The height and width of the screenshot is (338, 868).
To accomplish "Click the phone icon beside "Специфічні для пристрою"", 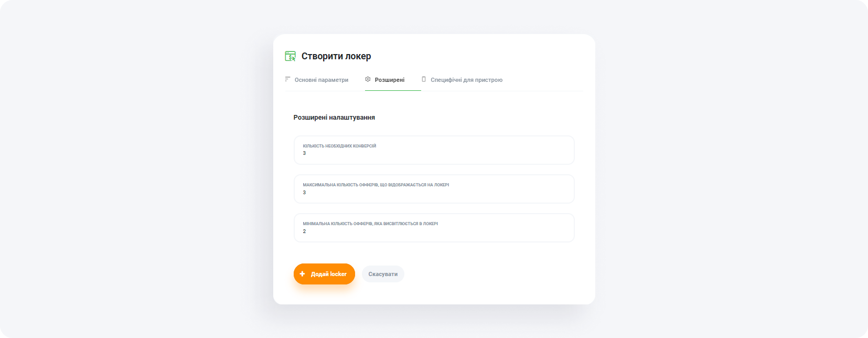I will [x=423, y=79].
